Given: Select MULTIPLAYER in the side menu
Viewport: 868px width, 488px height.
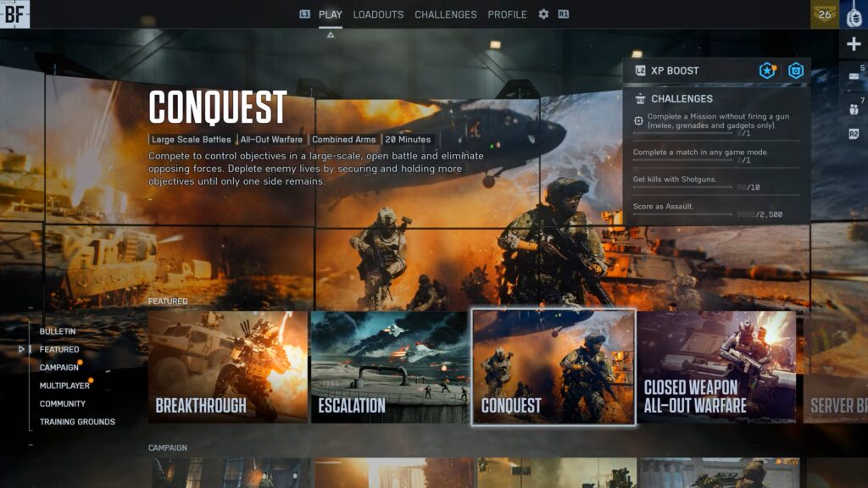Looking at the screenshot, I should tap(64, 385).
